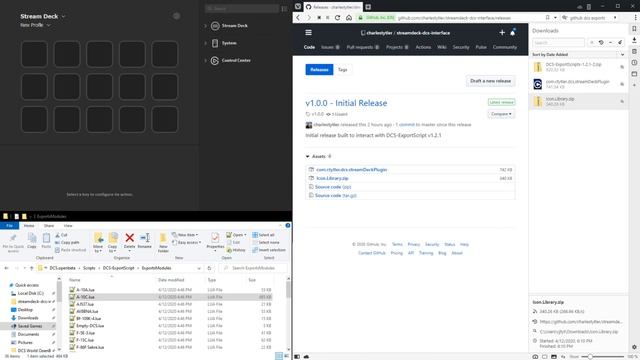Reload the GitHub page
The height and width of the screenshot is (360, 640).
338,18
